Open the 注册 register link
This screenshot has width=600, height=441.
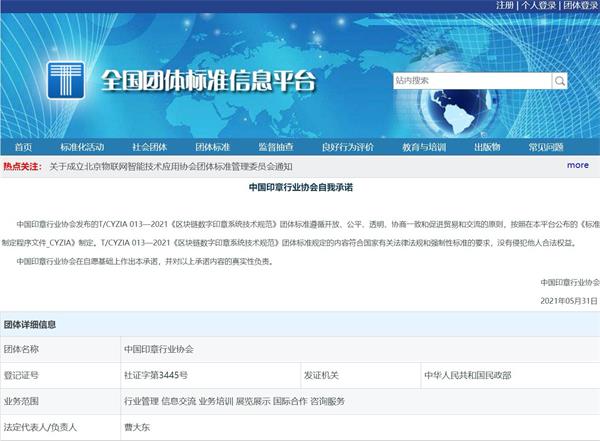506,6
